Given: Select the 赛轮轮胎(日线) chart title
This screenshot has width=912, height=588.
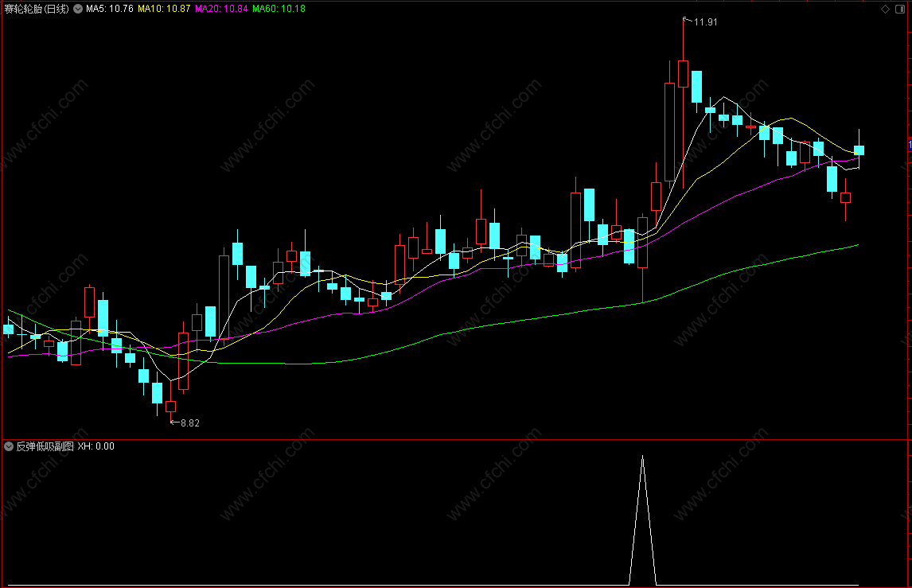Looking at the screenshot, I should pos(37,9).
